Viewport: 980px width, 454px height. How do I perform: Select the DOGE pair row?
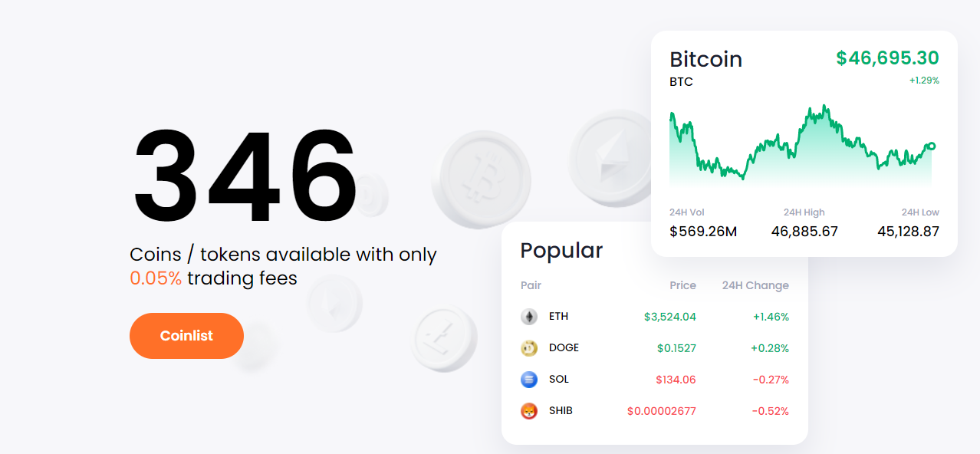point(655,348)
